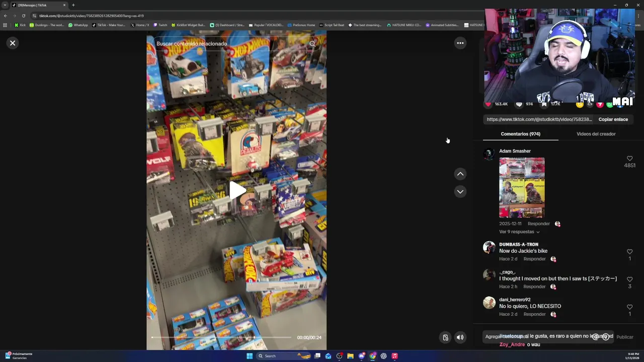Go to next video with down arrow

click(x=460, y=192)
